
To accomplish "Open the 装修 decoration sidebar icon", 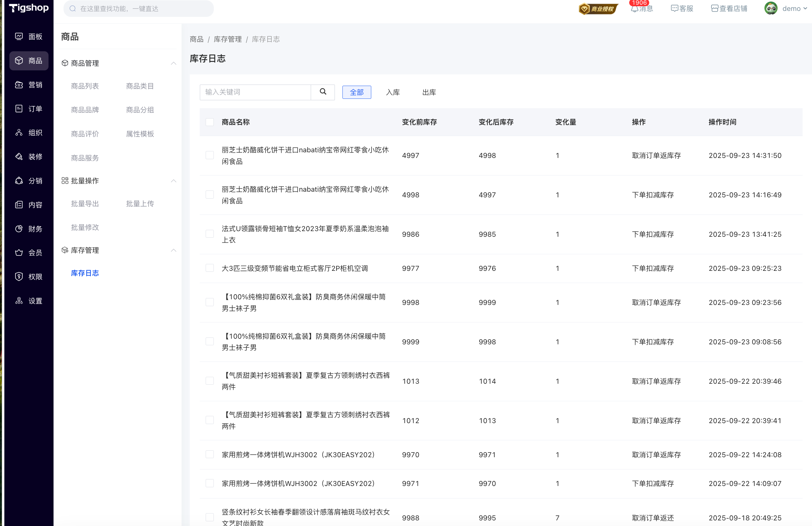I will coord(19,157).
